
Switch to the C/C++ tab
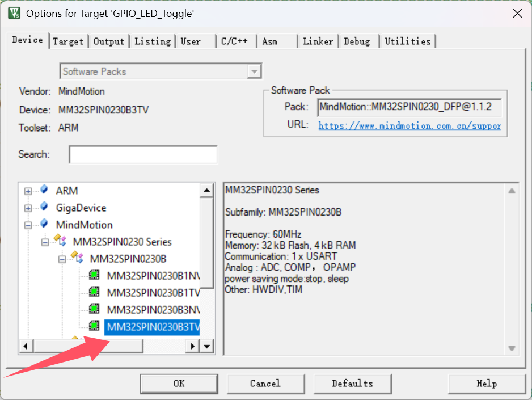coord(234,41)
